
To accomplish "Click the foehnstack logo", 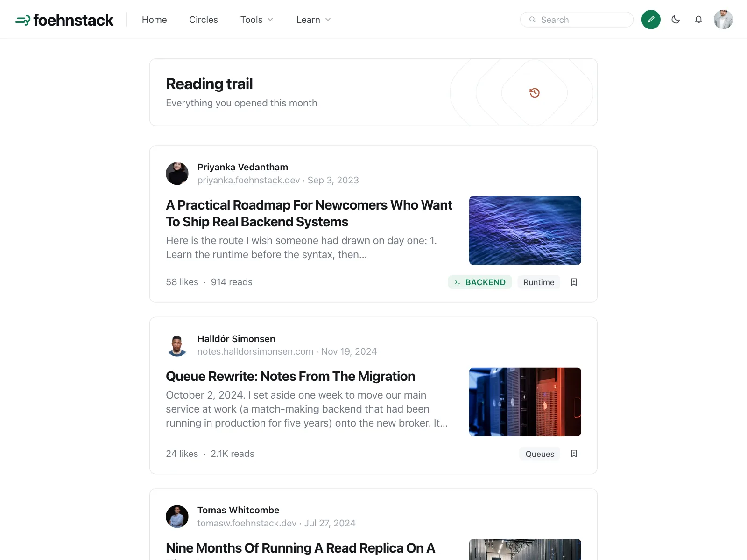I will point(64,20).
